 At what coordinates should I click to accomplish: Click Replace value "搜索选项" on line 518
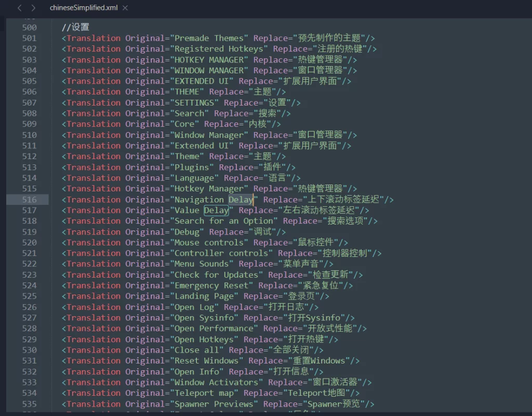(x=345, y=220)
